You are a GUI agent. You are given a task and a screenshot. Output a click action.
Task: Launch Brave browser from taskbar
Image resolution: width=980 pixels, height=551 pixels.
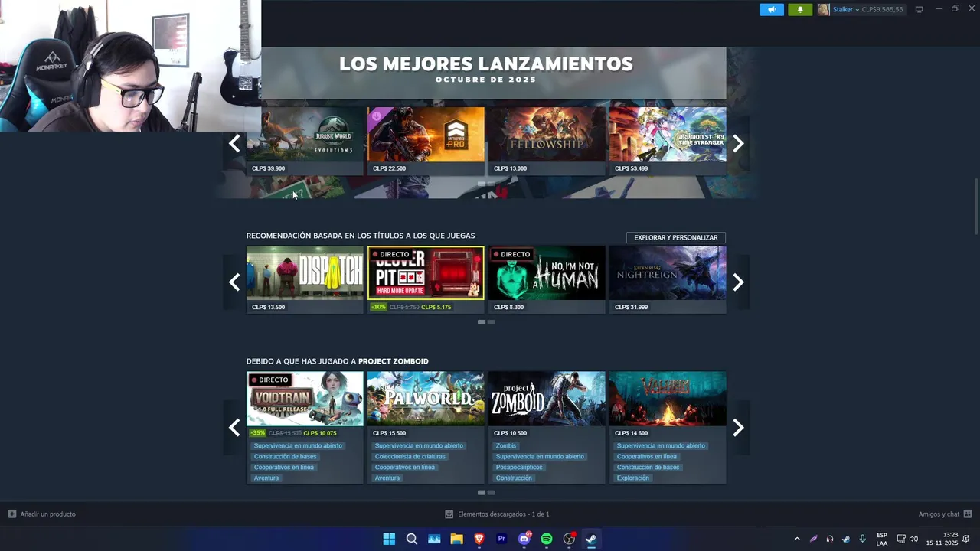[x=479, y=539]
